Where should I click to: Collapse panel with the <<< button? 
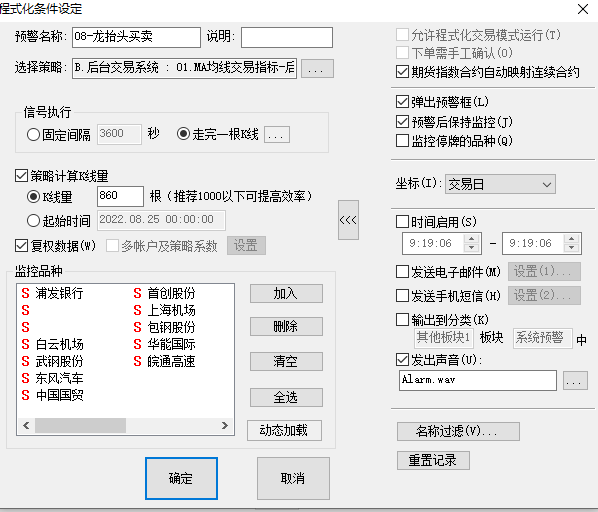coord(348,220)
